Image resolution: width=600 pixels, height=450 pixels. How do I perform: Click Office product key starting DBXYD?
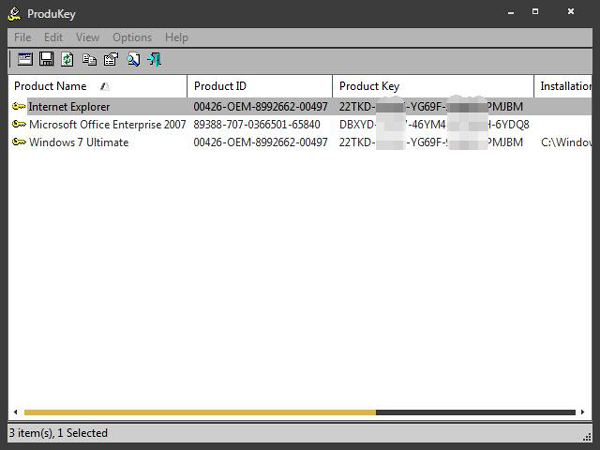(434, 124)
